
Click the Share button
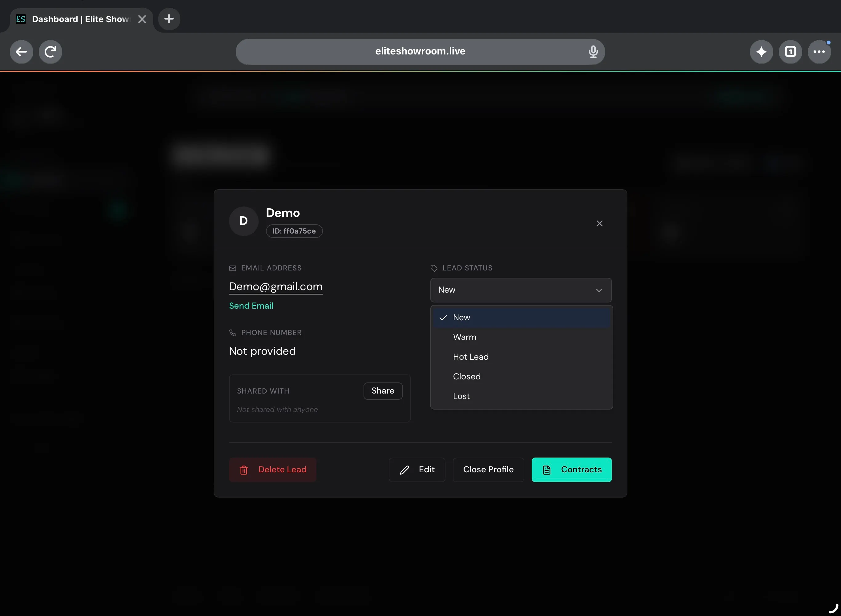point(383,391)
